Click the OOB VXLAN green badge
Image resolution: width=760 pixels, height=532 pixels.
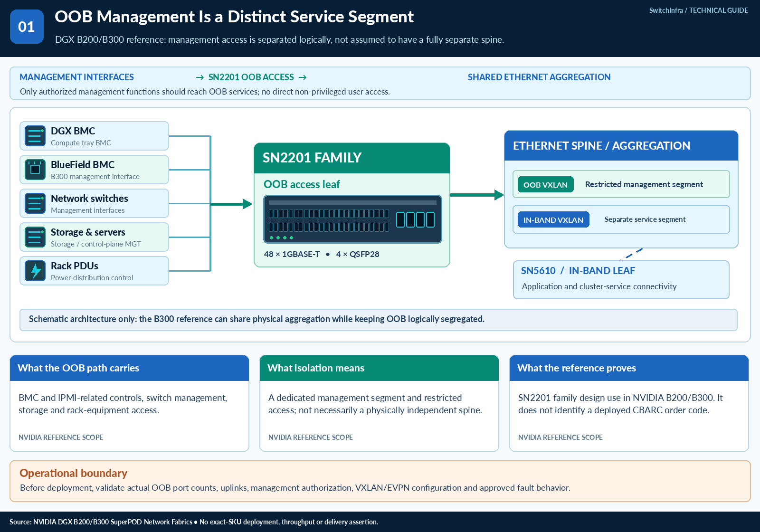click(545, 184)
